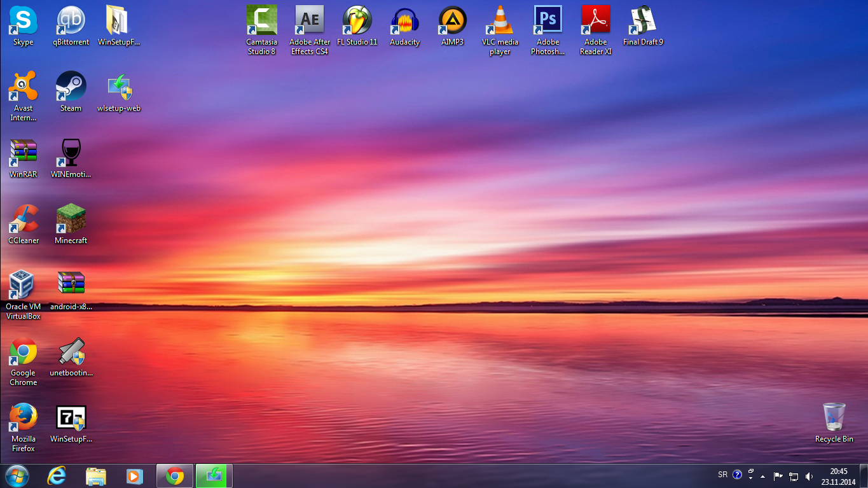Click the Google Chrome desktop shortcut
The image size is (868, 488).
coord(24,361)
